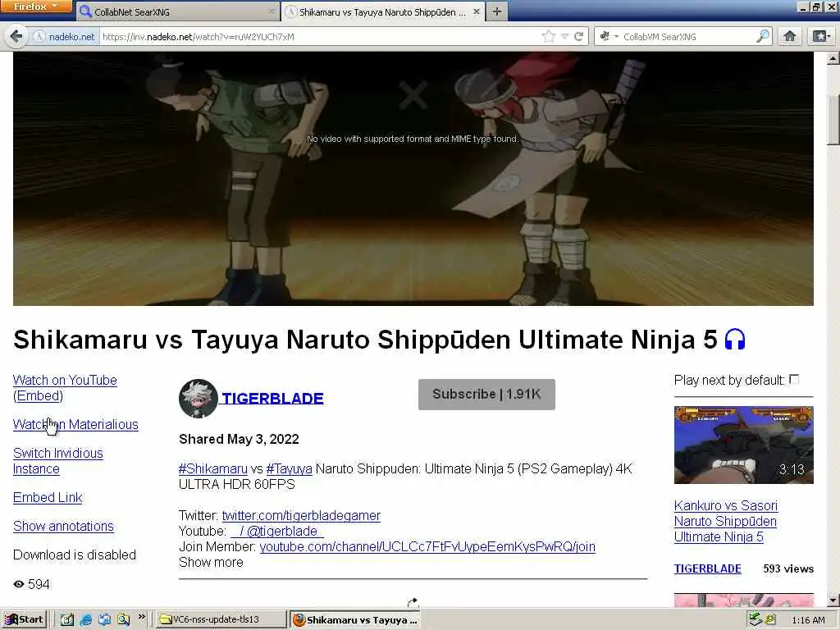Image resolution: width=840 pixels, height=630 pixels.
Task: Bookmark this page with the star icon
Action: coord(549,36)
